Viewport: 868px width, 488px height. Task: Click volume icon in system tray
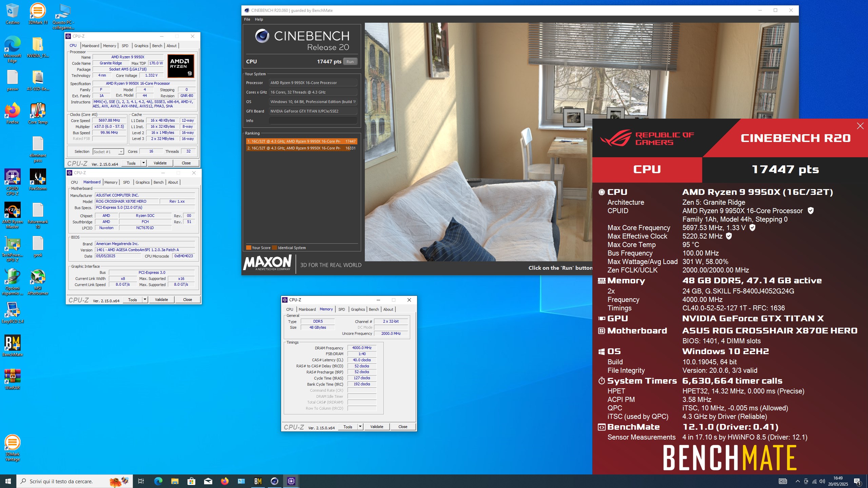(x=822, y=481)
